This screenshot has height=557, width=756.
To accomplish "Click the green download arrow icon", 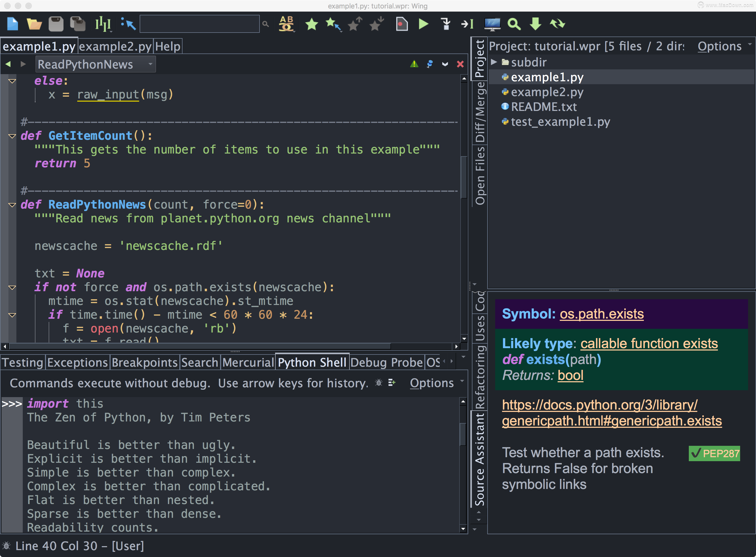I will 535,24.
